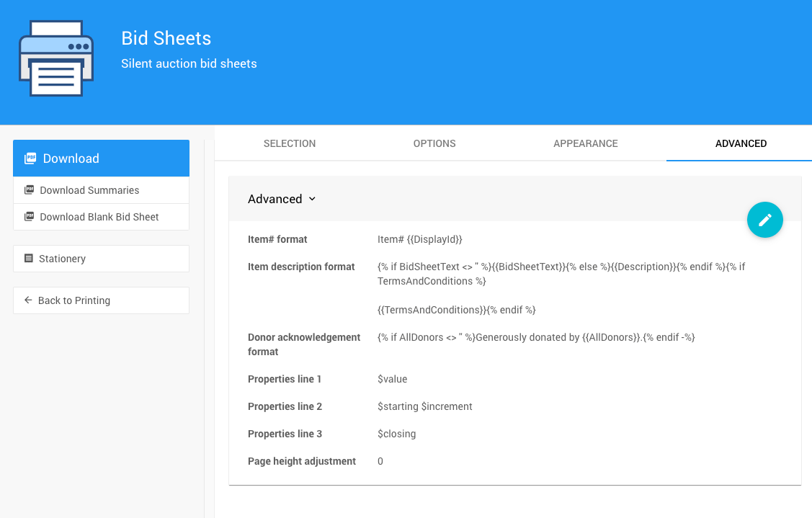The width and height of the screenshot is (812, 518).
Task: Click the $starting $increment Properties line 2 value
Action: point(424,406)
